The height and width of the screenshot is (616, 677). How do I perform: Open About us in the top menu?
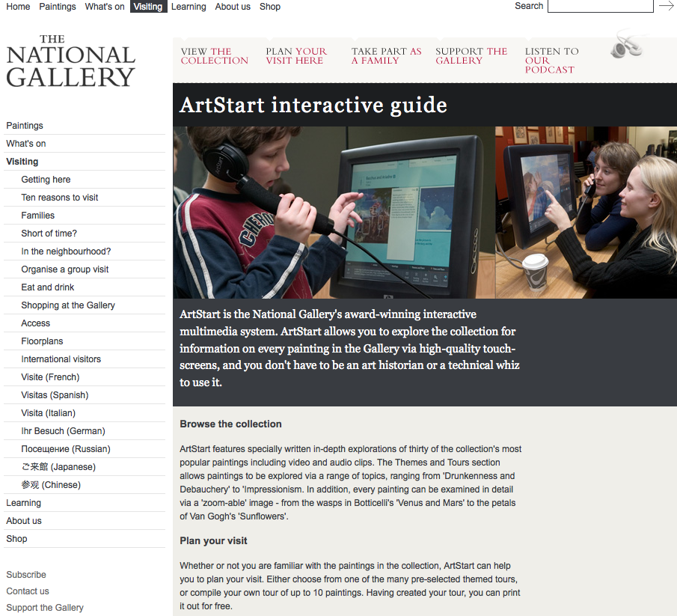click(x=233, y=7)
